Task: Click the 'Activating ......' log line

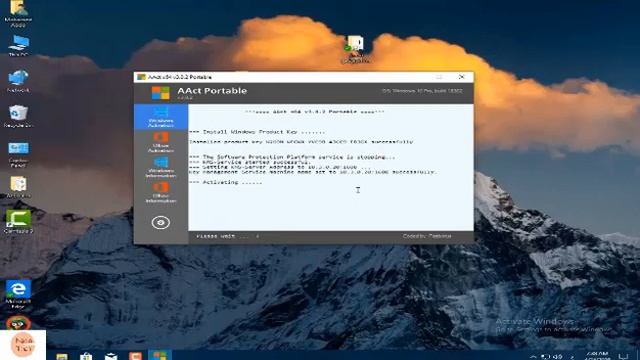Action: click(x=226, y=182)
